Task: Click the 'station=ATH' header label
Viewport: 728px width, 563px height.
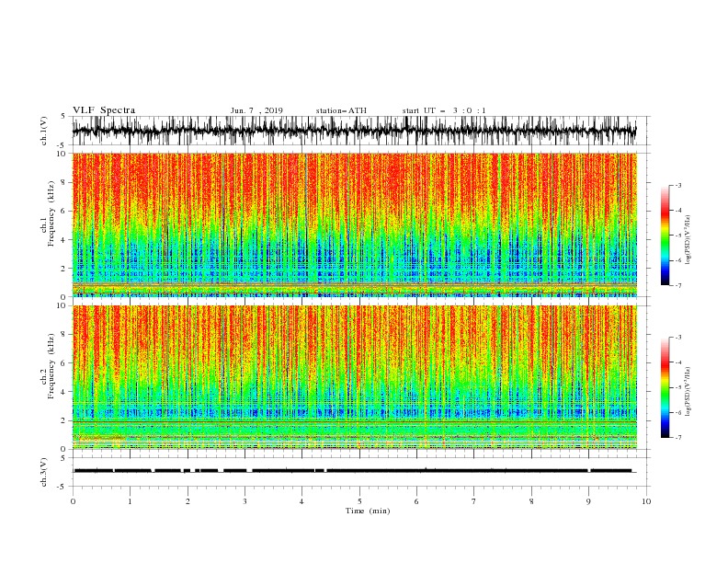Action: (341, 110)
